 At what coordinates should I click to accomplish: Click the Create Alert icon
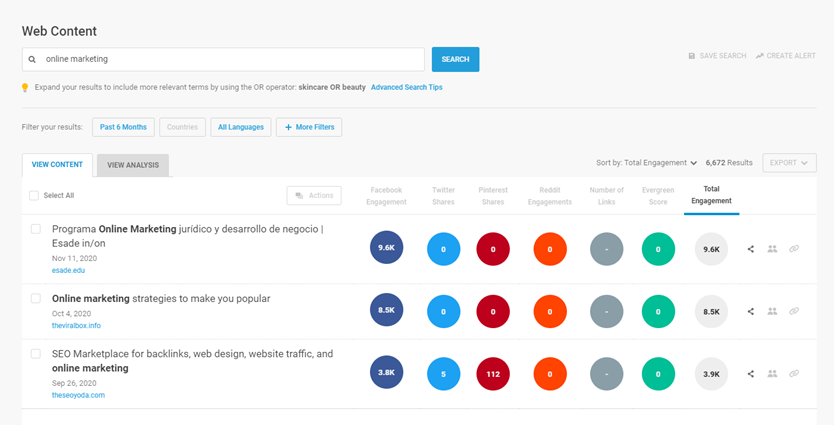(x=760, y=56)
